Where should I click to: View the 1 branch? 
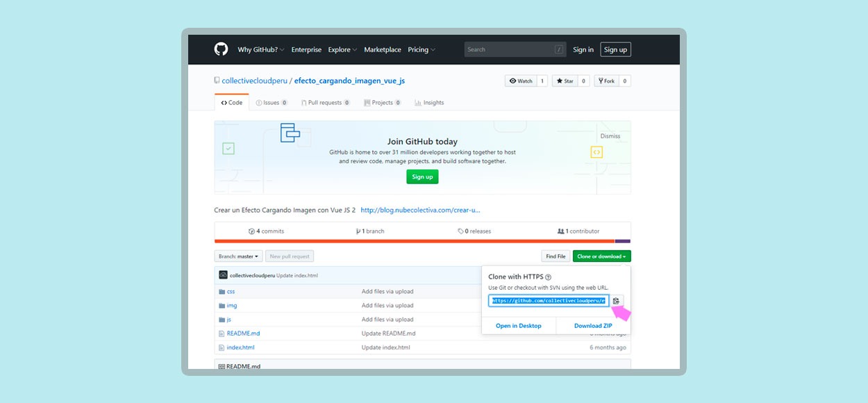click(x=370, y=231)
